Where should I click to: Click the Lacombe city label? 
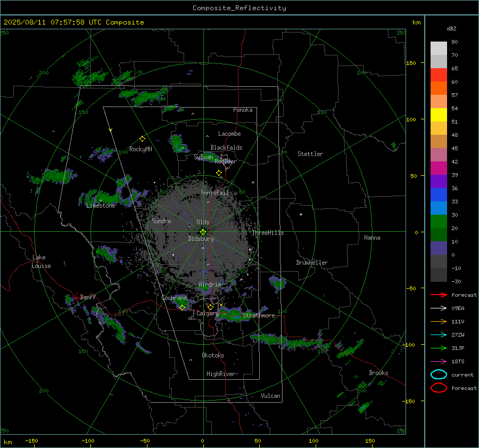(229, 134)
